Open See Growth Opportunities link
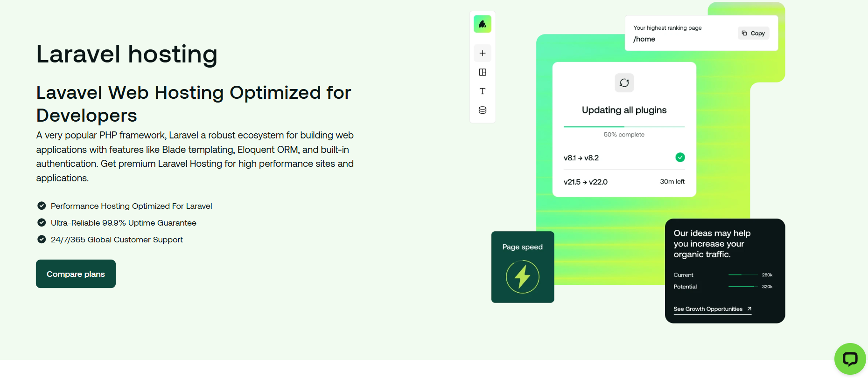The height and width of the screenshot is (378, 868). [x=713, y=309]
